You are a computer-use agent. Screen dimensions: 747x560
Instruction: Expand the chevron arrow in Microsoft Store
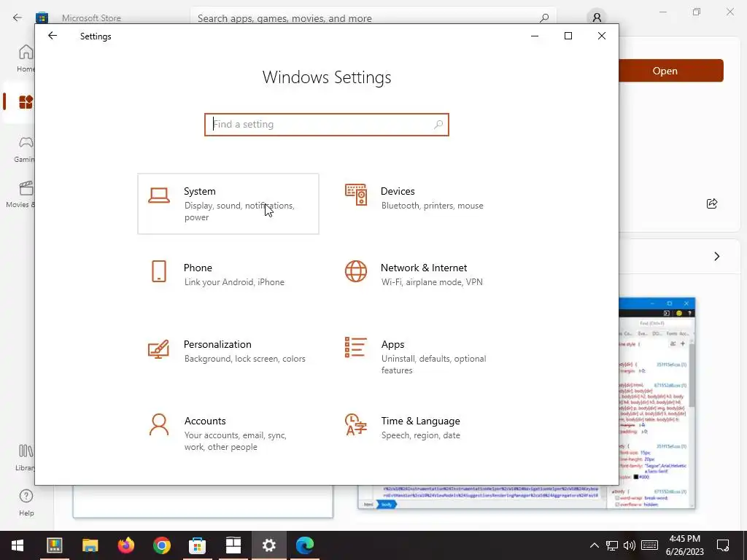coord(716,257)
